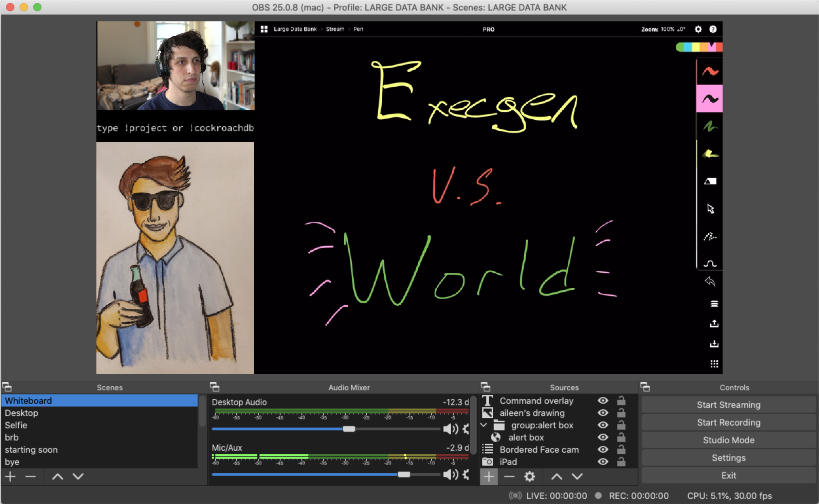The image size is (819, 504).
Task: Open source properties gear icon
Action: [x=529, y=476]
